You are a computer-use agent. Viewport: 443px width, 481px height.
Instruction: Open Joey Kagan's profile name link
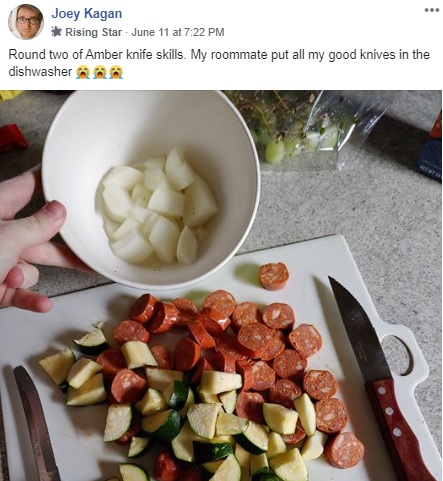coord(87,14)
